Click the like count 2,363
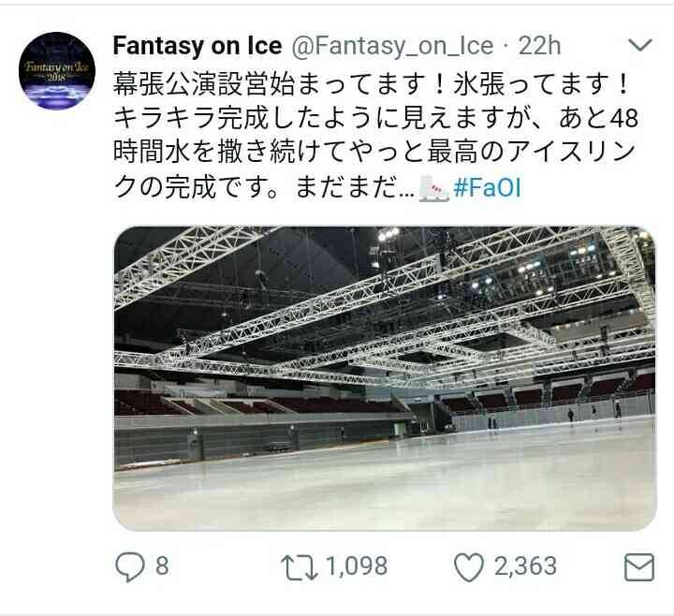 pyautogui.click(x=525, y=566)
